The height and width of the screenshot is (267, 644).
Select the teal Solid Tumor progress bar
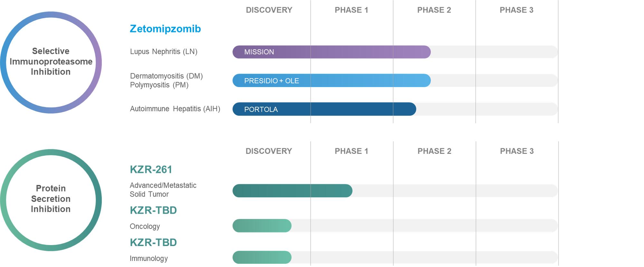[x=292, y=191]
